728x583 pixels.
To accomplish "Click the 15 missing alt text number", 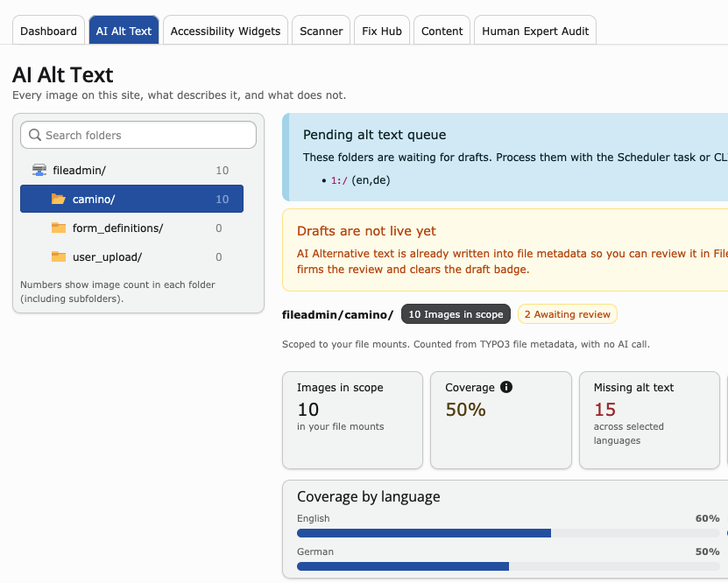I will click(x=605, y=410).
